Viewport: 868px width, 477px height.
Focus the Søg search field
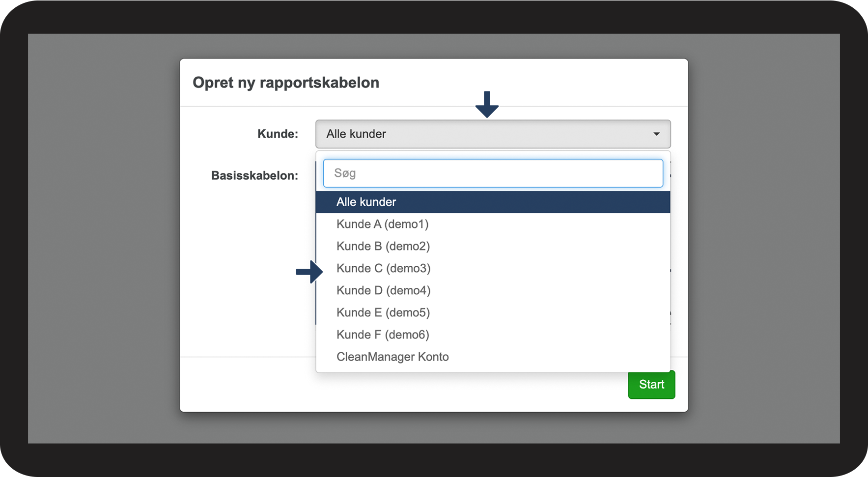[493, 173]
